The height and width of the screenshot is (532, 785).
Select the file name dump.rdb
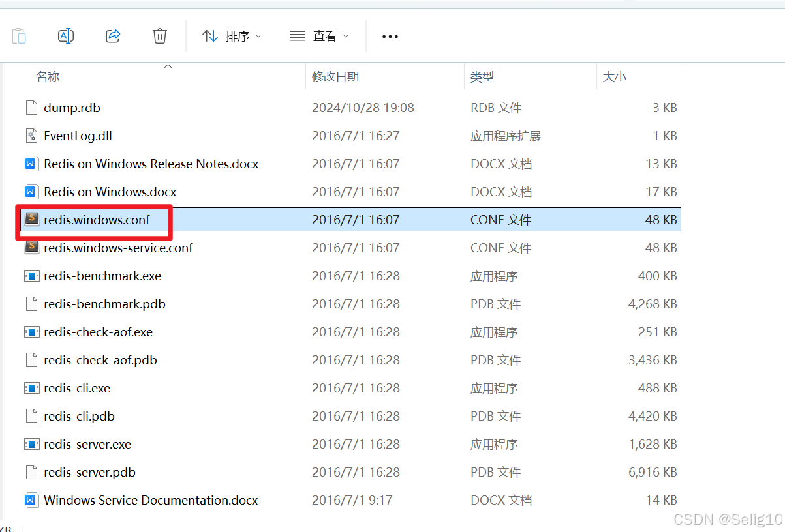[72, 108]
